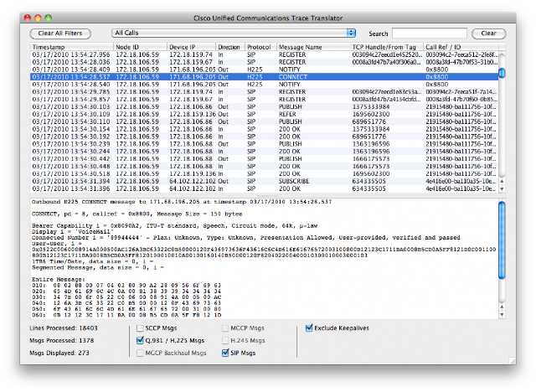Screen dimensions: 536x392
Task: Click the red close window button
Action: click(28, 18)
